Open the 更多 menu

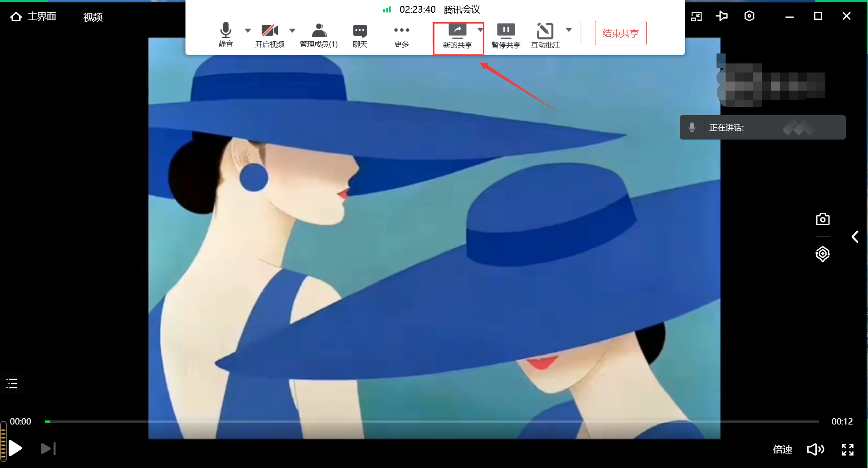[x=402, y=36]
